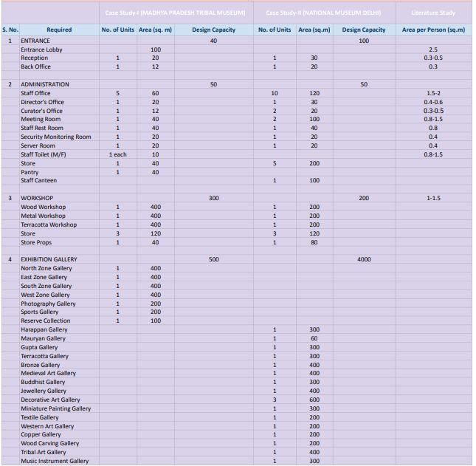Image resolution: width=476 pixels, height=466 pixels.
Task: Click the 'Required' column header
Action: click(x=59, y=30)
